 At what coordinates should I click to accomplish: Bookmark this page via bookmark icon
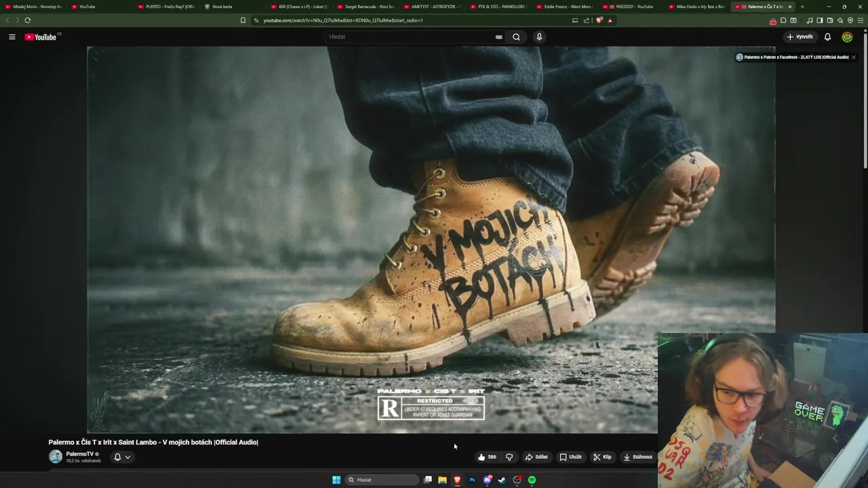pyautogui.click(x=243, y=20)
